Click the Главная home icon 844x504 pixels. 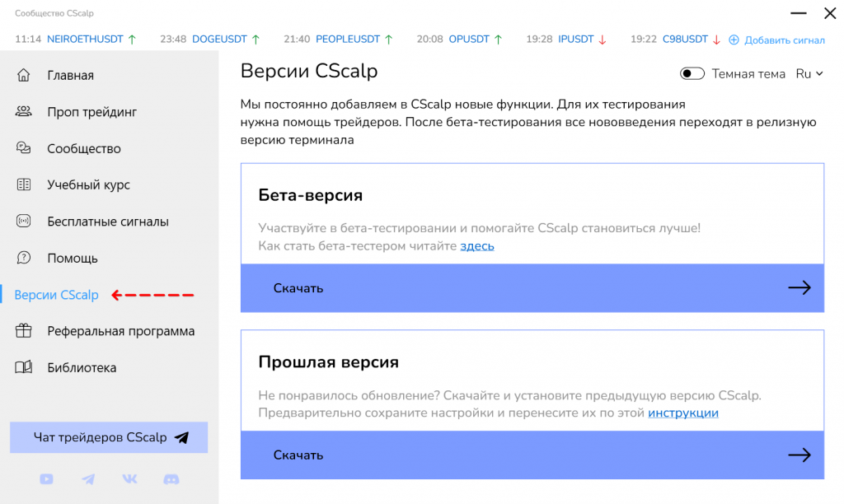click(x=24, y=75)
